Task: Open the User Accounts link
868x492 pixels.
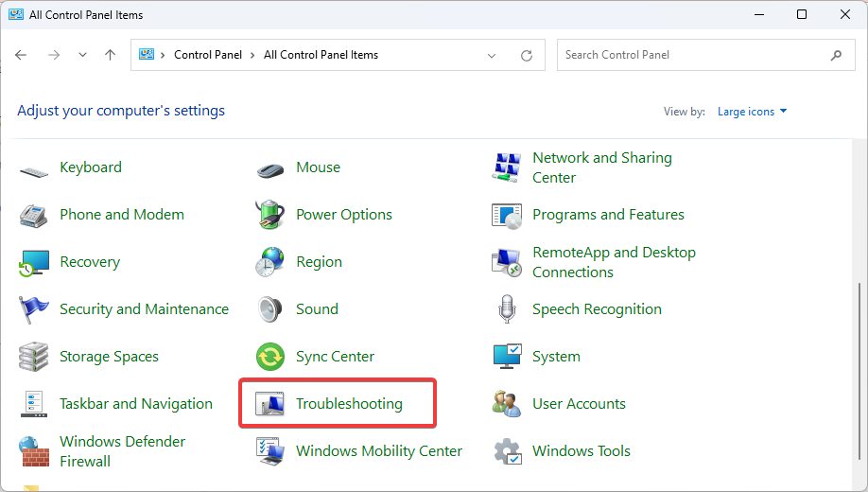Action: [x=579, y=404]
